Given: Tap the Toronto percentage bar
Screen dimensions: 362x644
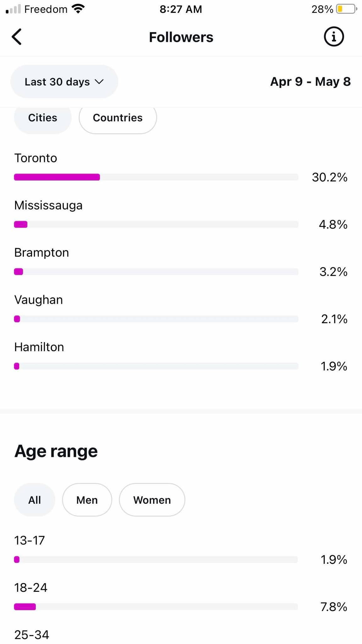Looking at the screenshot, I should coord(156,177).
